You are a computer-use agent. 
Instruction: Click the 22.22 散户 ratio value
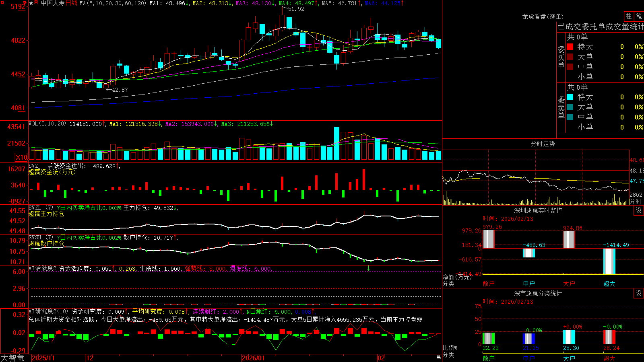click(491, 348)
